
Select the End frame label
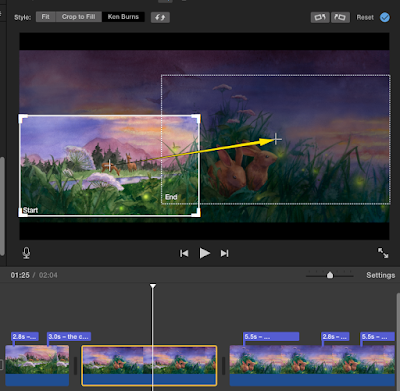click(x=171, y=197)
